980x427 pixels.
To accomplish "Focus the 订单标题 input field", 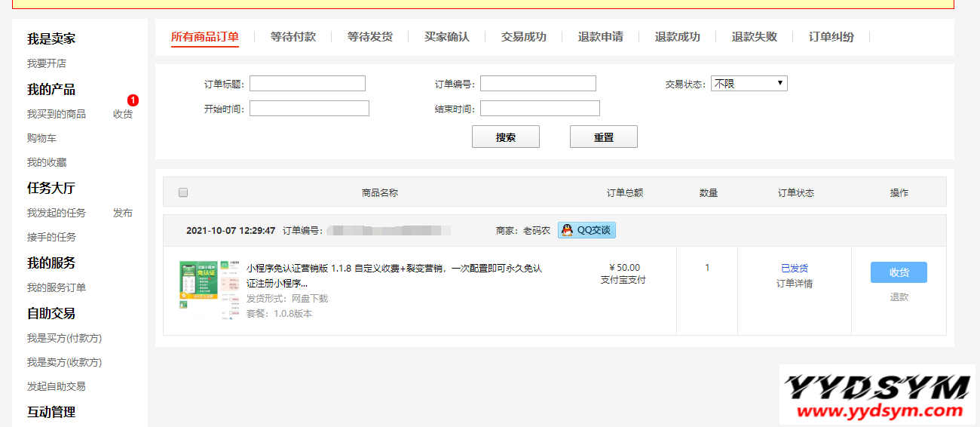I will pyautogui.click(x=308, y=84).
